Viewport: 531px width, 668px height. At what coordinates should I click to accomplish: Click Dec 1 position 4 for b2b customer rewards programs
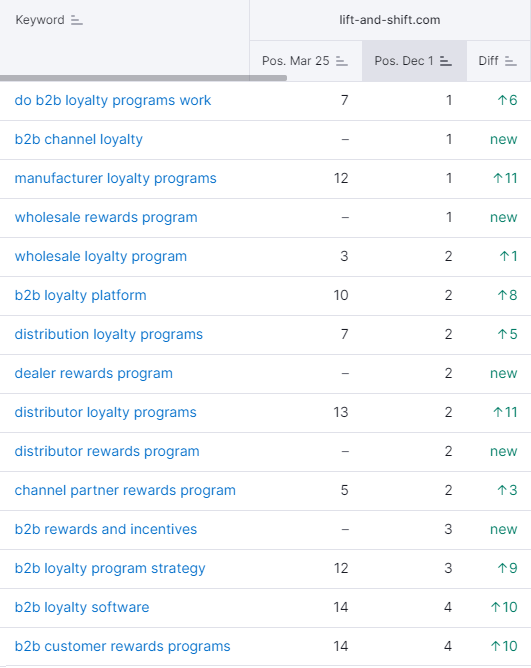(448, 646)
